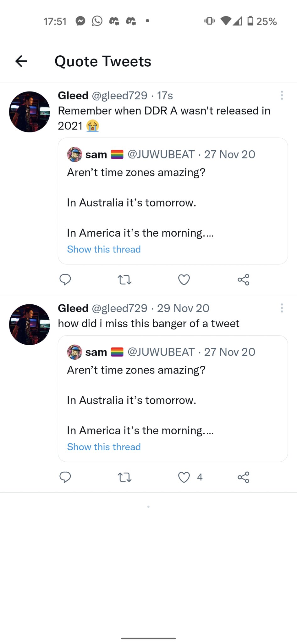The height and width of the screenshot is (644, 297).
Task: Open Gleed's avatar on the 29 Nov tweet
Action: (x=30, y=325)
